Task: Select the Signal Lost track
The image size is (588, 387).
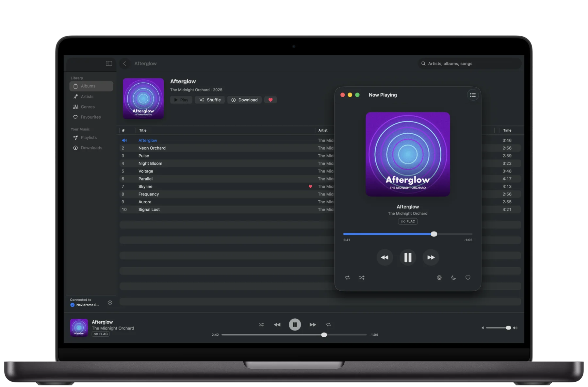Action: [x=320, y=210]
